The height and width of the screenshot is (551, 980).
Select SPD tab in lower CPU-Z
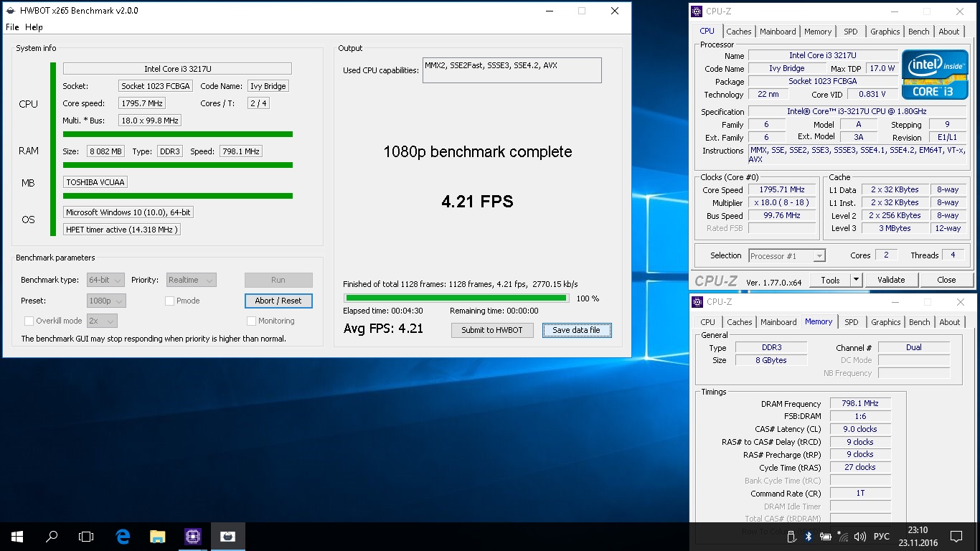[x=852, y=322]
